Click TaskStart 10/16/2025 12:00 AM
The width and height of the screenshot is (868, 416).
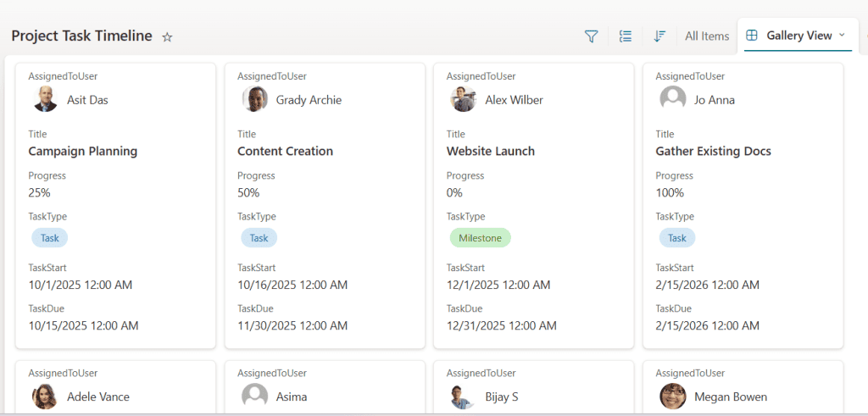click(292, 285)
